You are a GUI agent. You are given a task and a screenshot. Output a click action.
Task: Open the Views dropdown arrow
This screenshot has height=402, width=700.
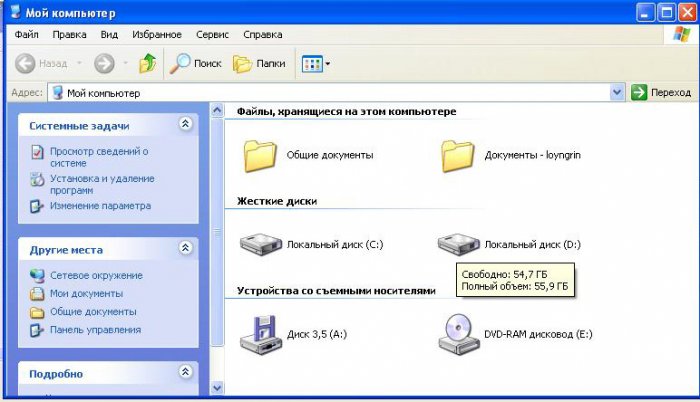pos(328,64)
